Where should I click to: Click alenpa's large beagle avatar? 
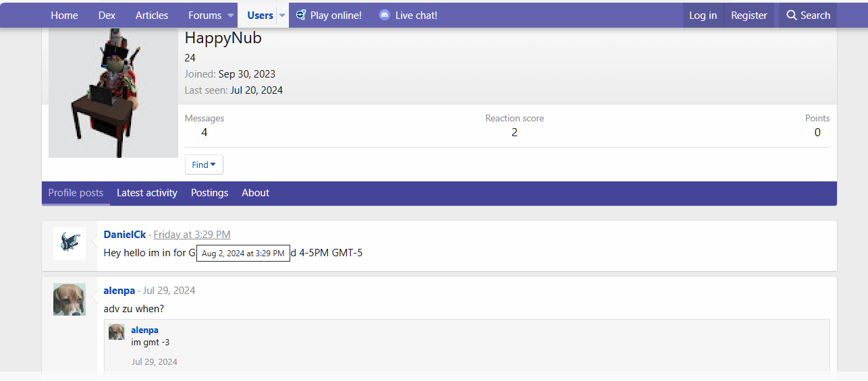click(70, 299)
